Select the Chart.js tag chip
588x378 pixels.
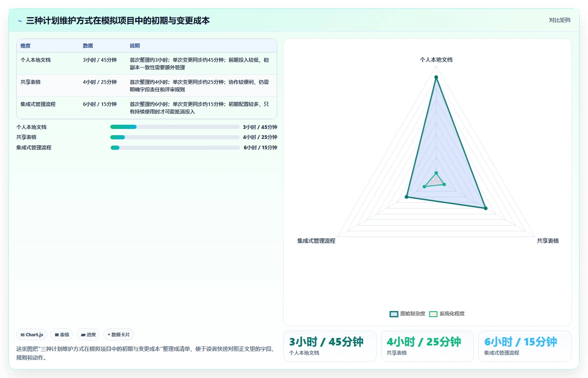tap(32, 335)
